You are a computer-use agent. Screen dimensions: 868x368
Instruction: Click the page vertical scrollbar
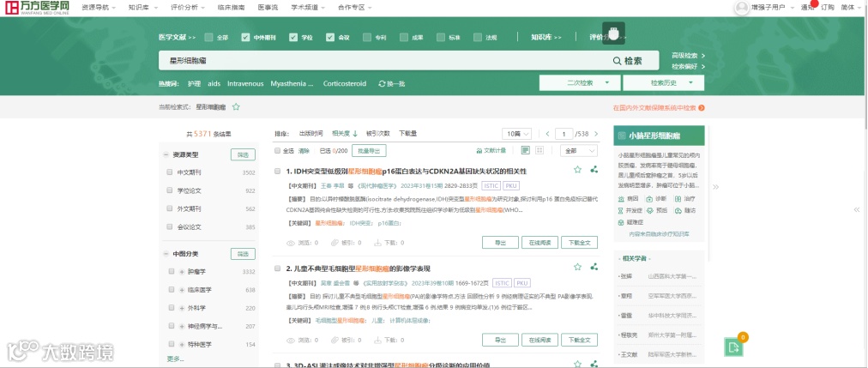(x=865, y=66)
